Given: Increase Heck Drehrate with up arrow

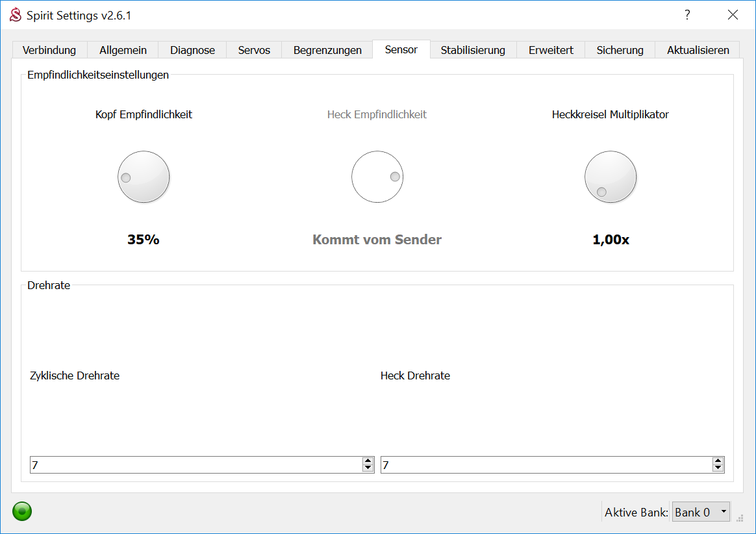Looking at the screenshot, I should (718, 461).
